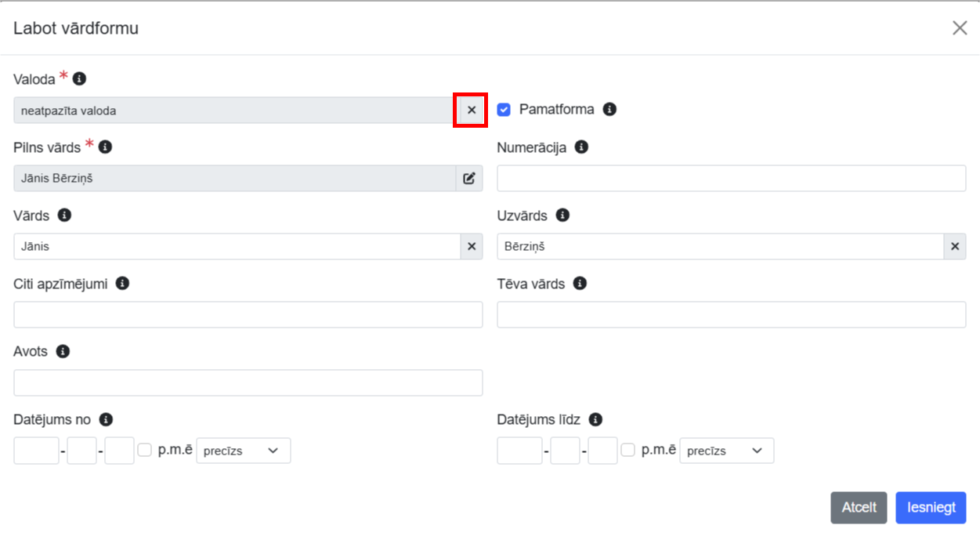980x536 pixels.
Task: Open precīzs dropdown for Datējums no
Action: pyautogui.click(x=243, y=451)
